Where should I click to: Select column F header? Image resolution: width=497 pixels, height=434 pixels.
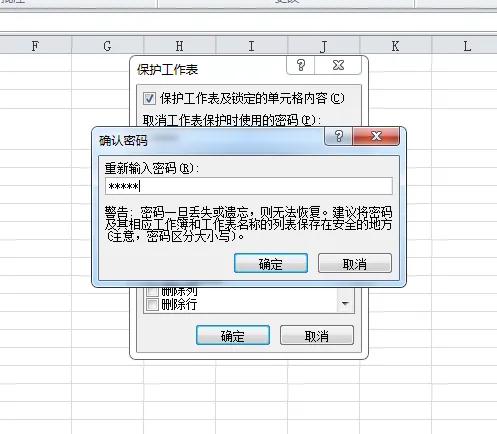coord(35,46)
